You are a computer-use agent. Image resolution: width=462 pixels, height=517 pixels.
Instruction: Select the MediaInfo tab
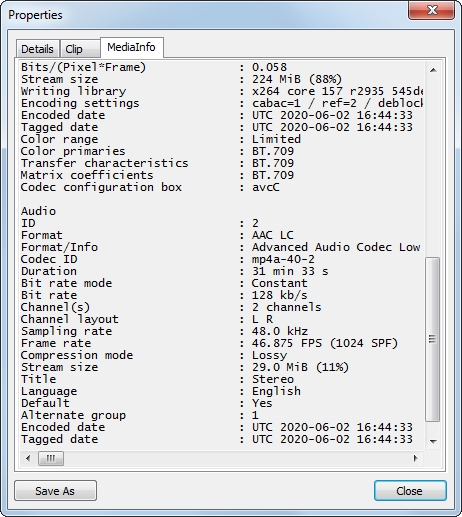tap(131, 47)
